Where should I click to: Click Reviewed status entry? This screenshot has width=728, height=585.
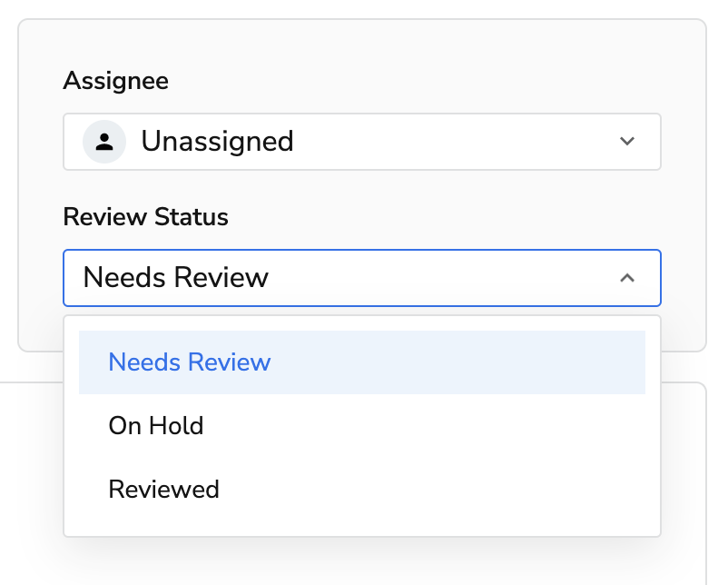pos(163,489)
